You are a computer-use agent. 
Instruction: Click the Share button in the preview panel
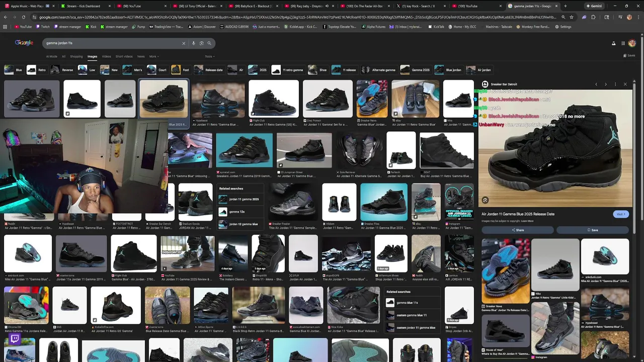point(518,230)
